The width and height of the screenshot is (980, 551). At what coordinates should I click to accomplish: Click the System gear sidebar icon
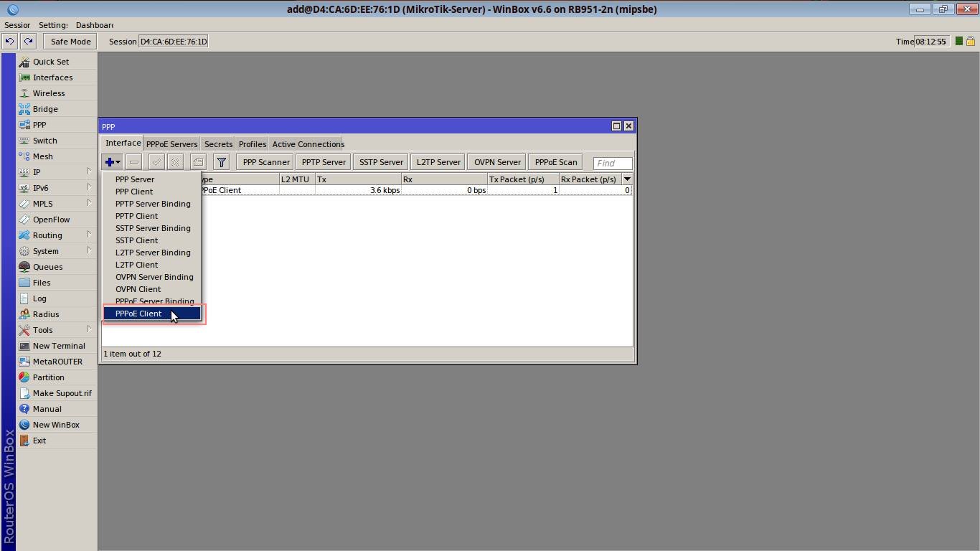[x=24, y=251]
